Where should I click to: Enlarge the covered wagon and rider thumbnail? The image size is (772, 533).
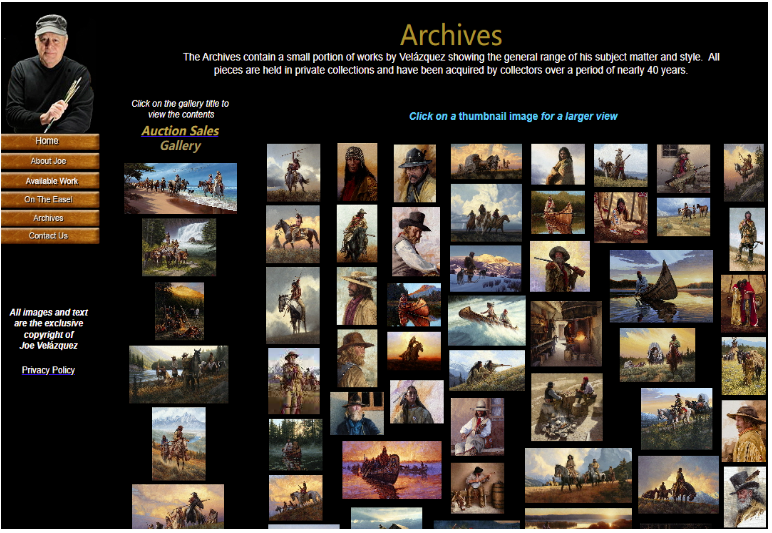pyautogui.click(x=656, y=354)
